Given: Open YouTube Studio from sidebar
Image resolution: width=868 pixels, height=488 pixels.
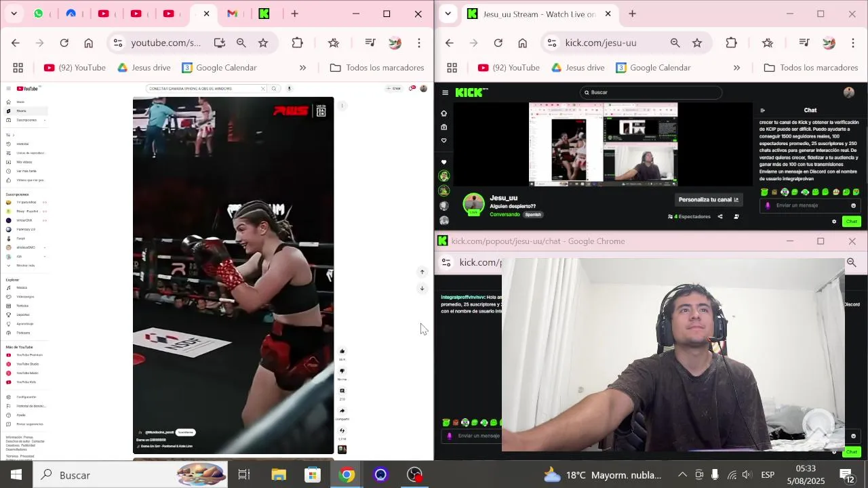Looking at the screenshot, I should click(27, 364).
